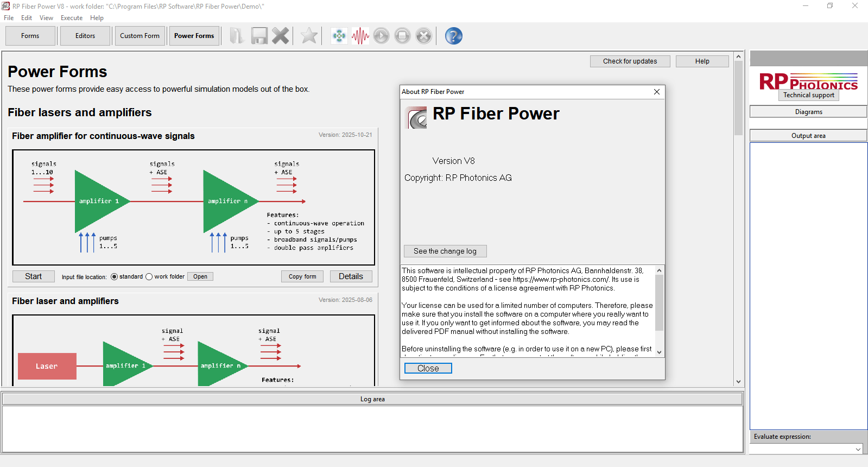This screenshot has width=868, height=467.
Task: Click 'Version V8' text in About dialog
Action: pyautogui.click(x=454, y=161)
